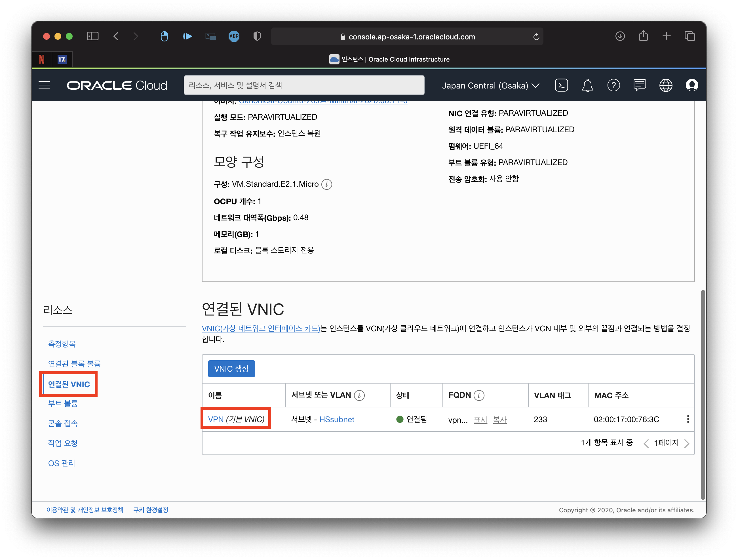Click the Oracle console search field
Image resolution: width=738 pixels, height=560 pixels.
coord(303,85)
